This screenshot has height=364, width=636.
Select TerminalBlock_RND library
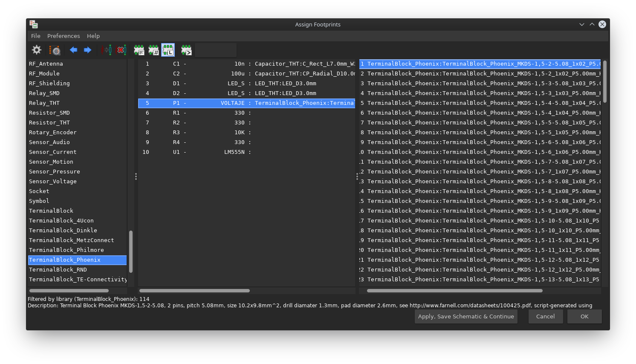pos(78,270)
